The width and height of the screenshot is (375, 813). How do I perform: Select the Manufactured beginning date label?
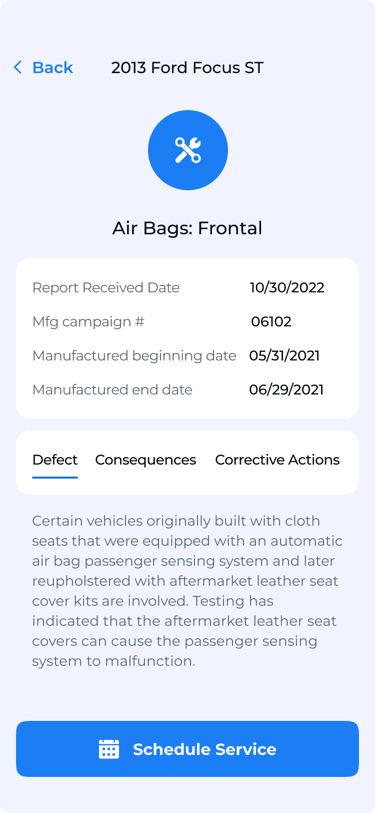coord(134,356)
